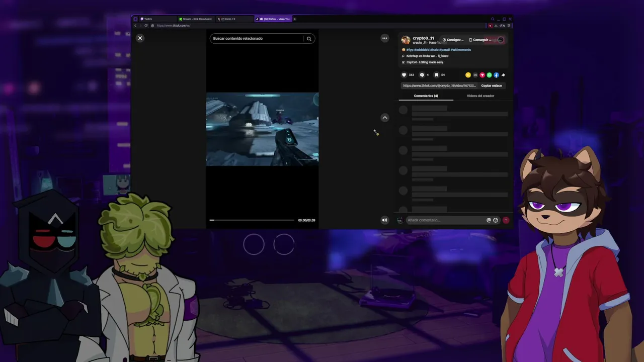644x362 pixels.
Task: Open the #fyp hashtag
Action: (410, 50)
